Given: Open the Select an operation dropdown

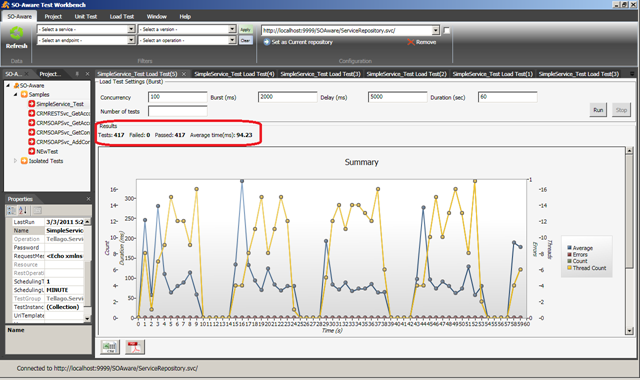Looking at the screenshot, I should coord(232,40).
